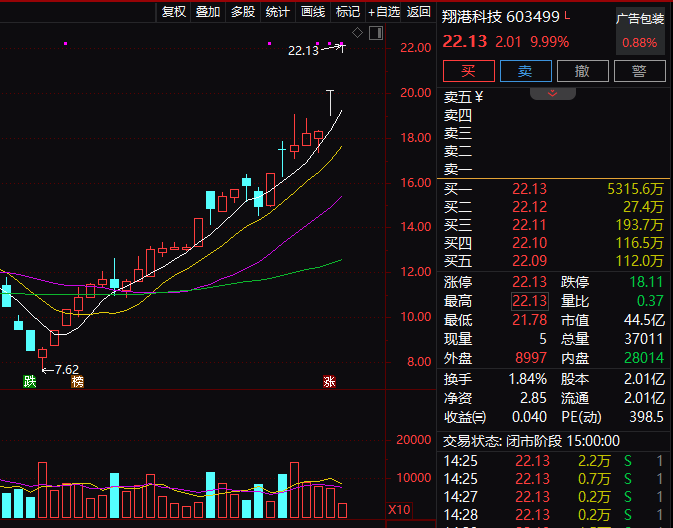The width and height of the screenshot is (673, 528).
Task: Click the boxed 最高 value 22.13
Action: coord(530,301)
